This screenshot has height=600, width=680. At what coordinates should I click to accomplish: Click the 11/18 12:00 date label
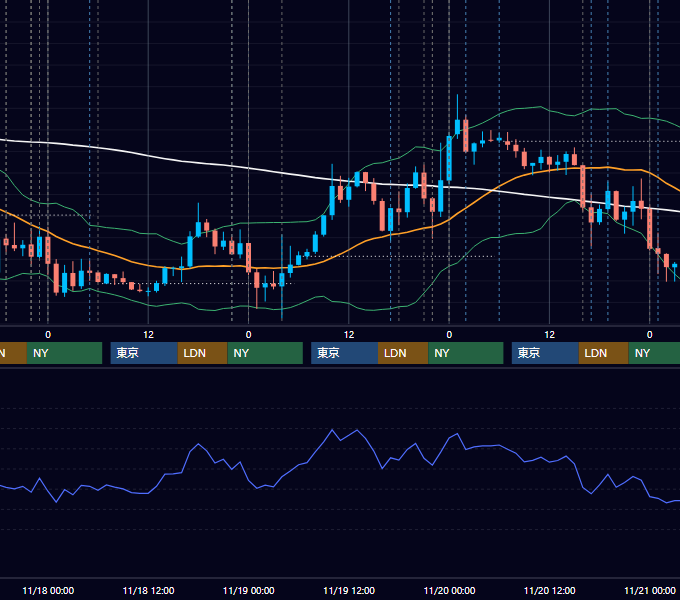148,590
